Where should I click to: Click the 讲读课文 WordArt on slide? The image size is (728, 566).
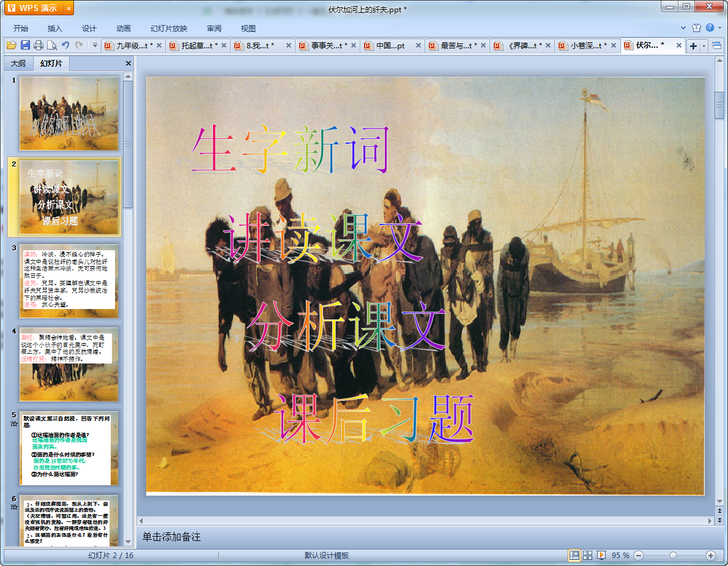[323, 238]
